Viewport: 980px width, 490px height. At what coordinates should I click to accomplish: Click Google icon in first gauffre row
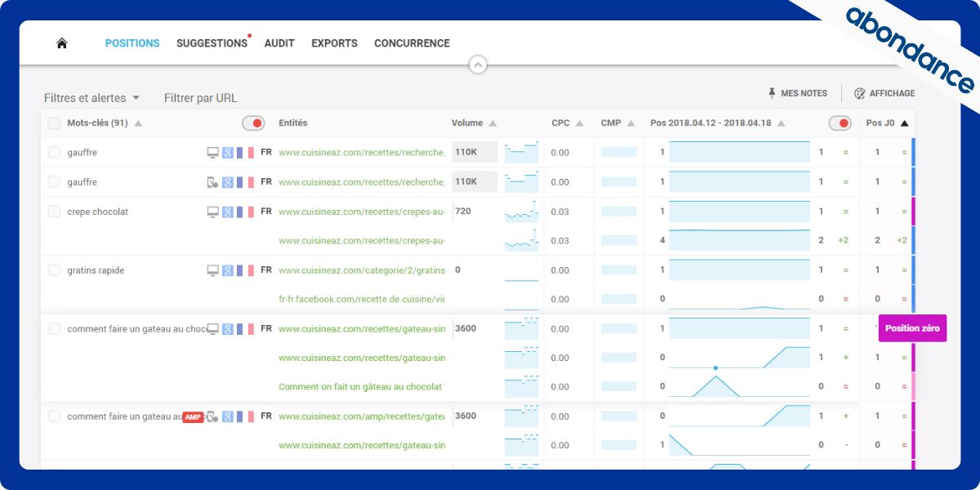228,153
